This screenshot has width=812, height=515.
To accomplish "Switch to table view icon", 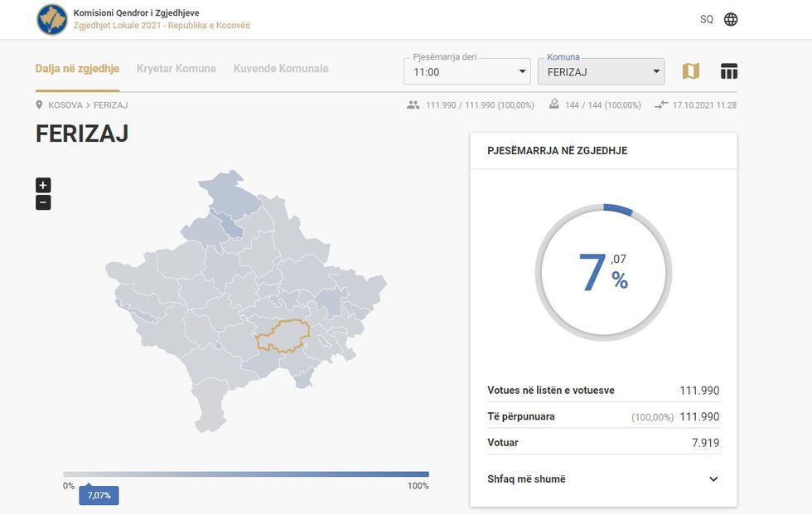I will click(x=729, y=71).
